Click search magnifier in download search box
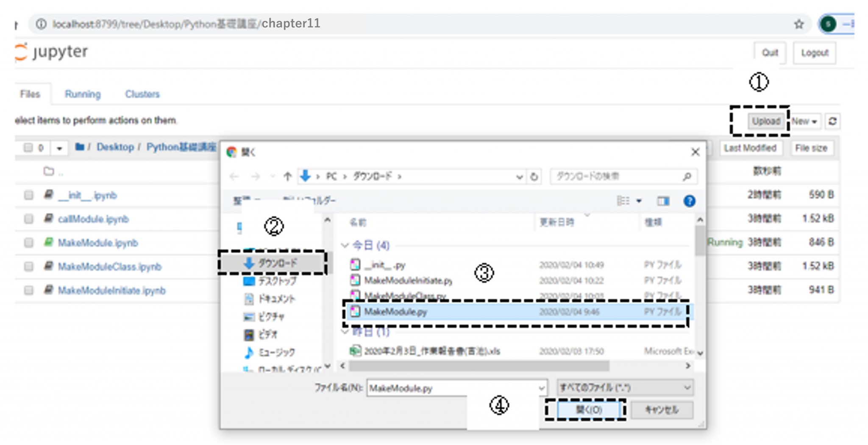This screenshot has width=868, height=445. click(687, 176)
